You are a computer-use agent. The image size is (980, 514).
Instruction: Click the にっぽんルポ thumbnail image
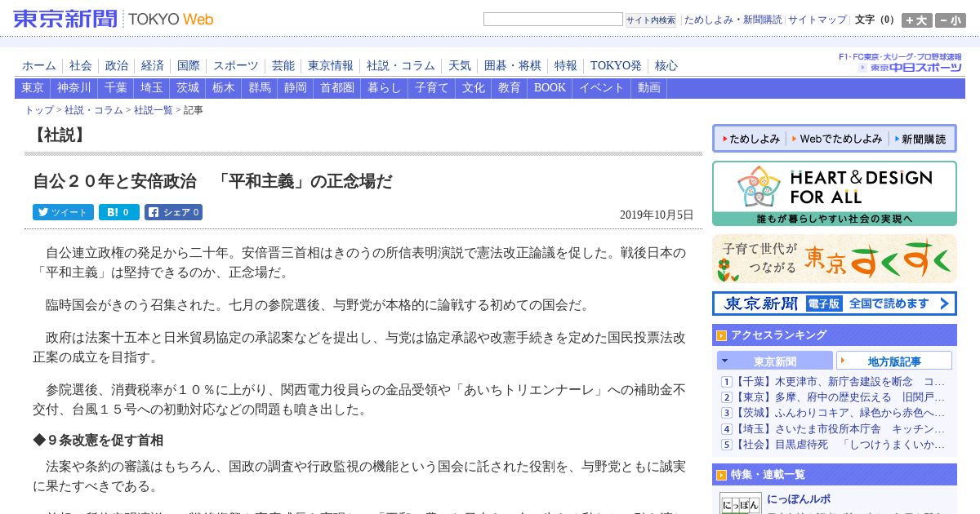[x=741, y=503]
